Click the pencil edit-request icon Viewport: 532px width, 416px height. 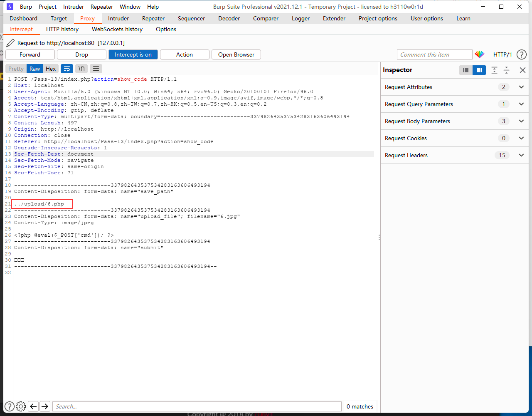10,43
